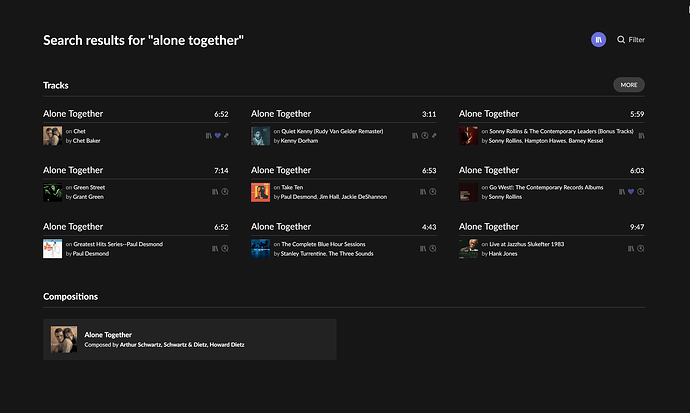The width and height of the screenshot is (690, 413).
Task: Open the Alone Together composition card
Action: pos(190,339)
